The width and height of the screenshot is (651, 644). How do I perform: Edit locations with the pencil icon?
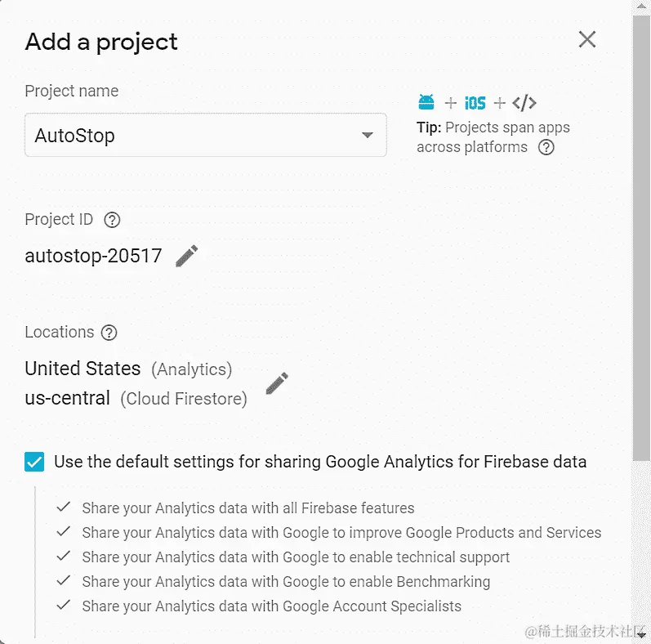(277, 382)
